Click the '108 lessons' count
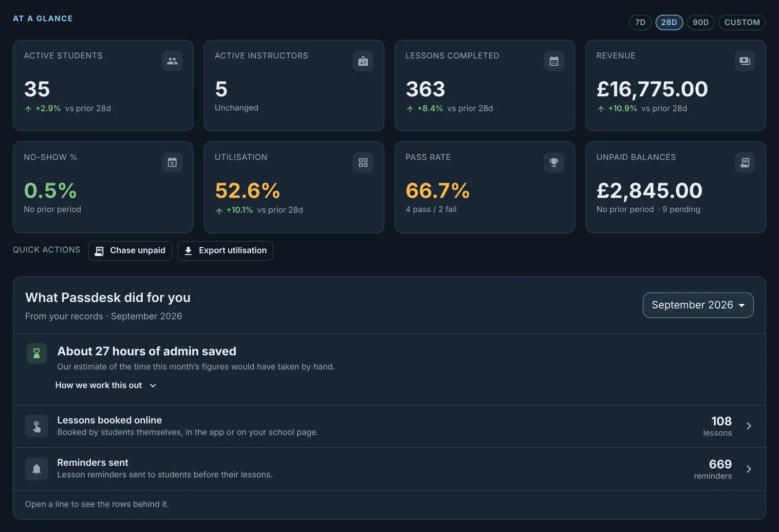The image size is (779, 532). click(x=717, y=426)
